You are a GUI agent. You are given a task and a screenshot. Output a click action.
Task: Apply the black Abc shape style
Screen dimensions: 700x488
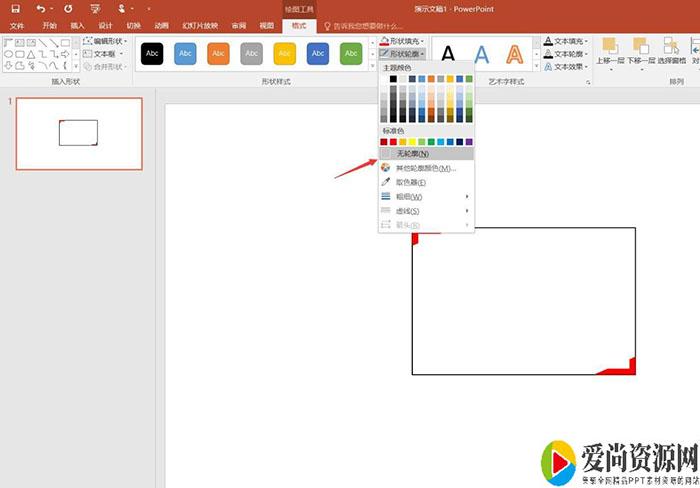tap(152, 54)
